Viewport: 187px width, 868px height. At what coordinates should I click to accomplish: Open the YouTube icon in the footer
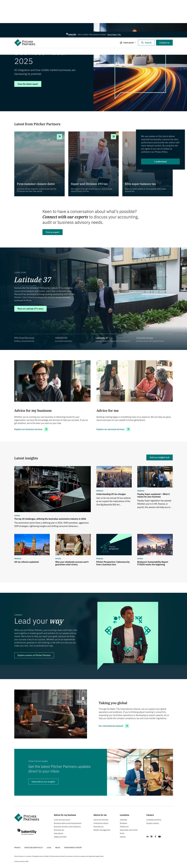tap(159, 836)
